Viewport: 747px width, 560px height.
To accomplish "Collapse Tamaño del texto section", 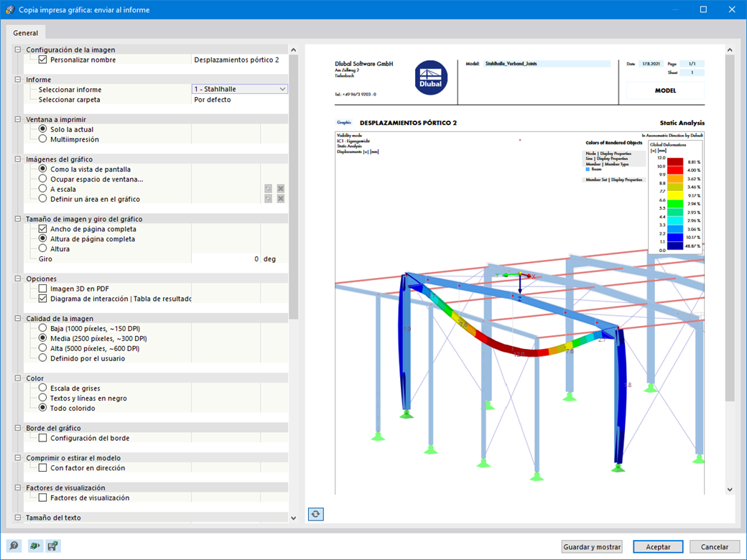I will pyautogui.click(x=18, y=518).
